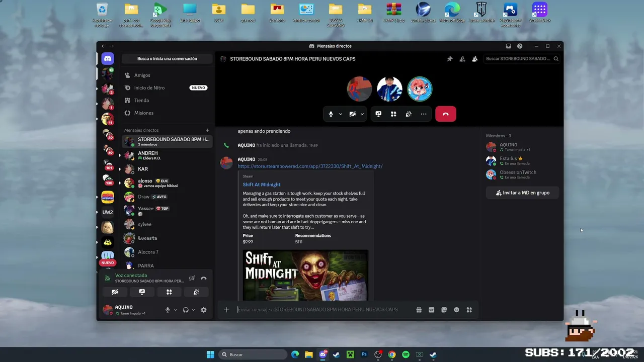
Task: Deafen with the headphones icon
Action: tap(186, 310)
